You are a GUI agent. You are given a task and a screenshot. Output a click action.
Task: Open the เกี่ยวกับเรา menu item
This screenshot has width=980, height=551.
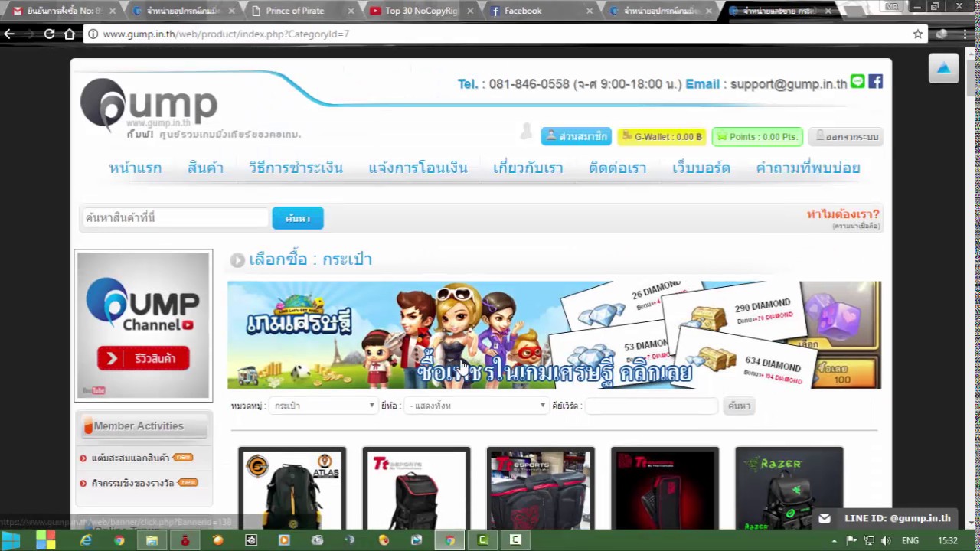[528, 168]
